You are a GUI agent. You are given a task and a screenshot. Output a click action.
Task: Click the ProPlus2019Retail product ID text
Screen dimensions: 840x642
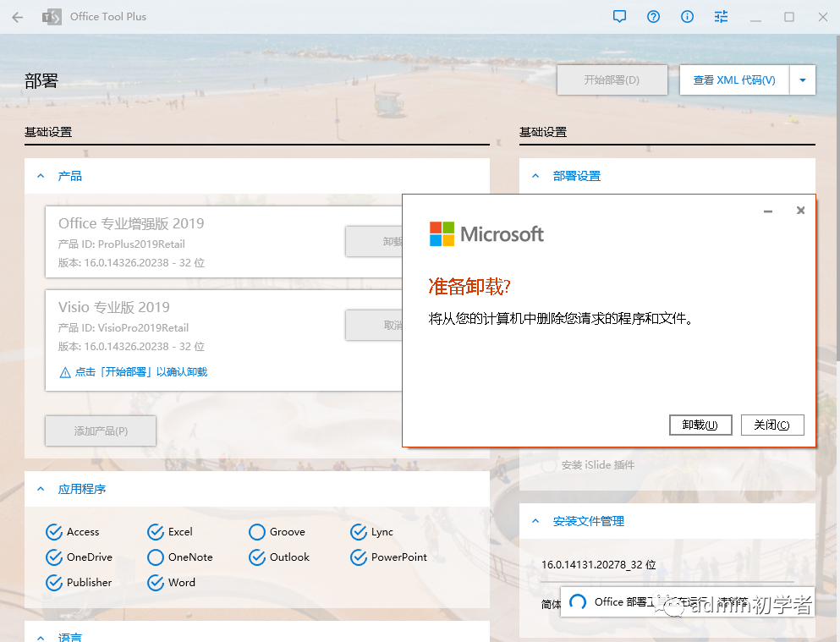click(x=141, y=244)
